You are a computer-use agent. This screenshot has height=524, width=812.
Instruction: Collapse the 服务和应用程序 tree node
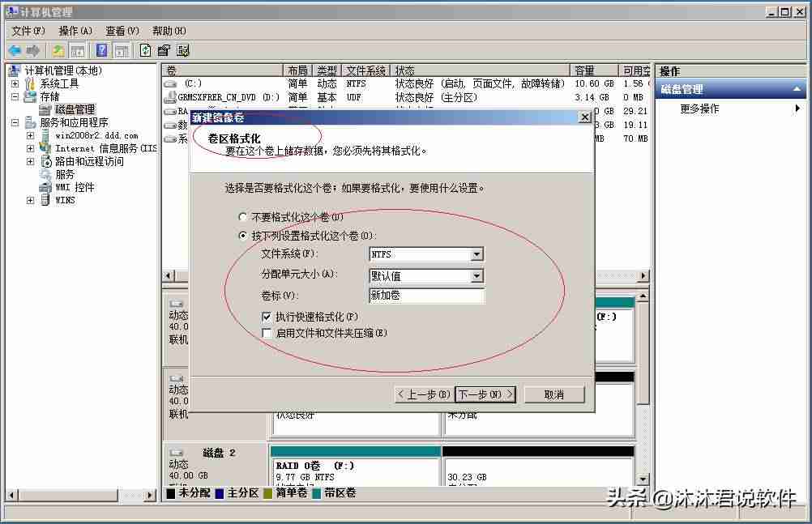(x=15, y=123)
